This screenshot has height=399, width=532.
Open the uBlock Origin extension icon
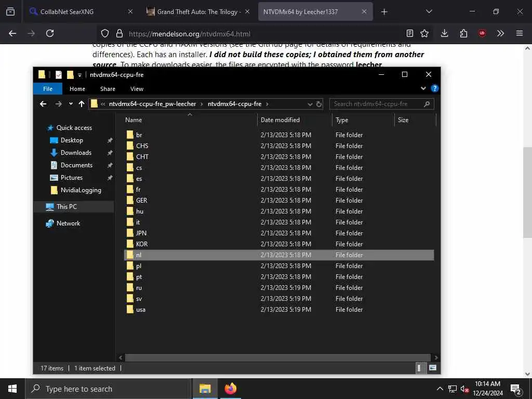(482, 33)
